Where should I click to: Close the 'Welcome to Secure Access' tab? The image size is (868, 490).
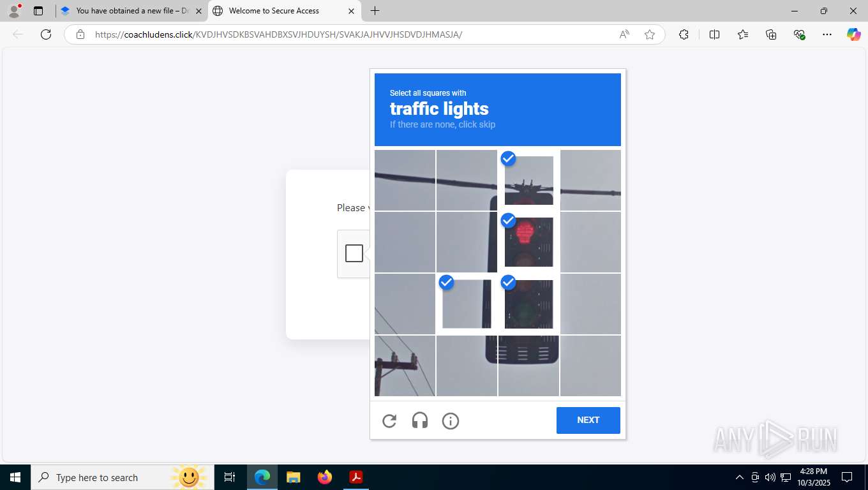[x=351, y=11]
